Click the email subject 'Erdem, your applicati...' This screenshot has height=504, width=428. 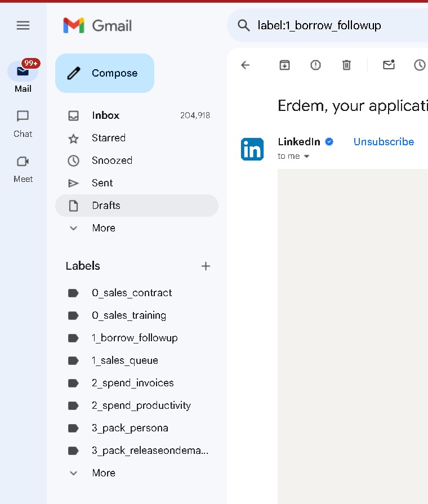tap(353, 106)
